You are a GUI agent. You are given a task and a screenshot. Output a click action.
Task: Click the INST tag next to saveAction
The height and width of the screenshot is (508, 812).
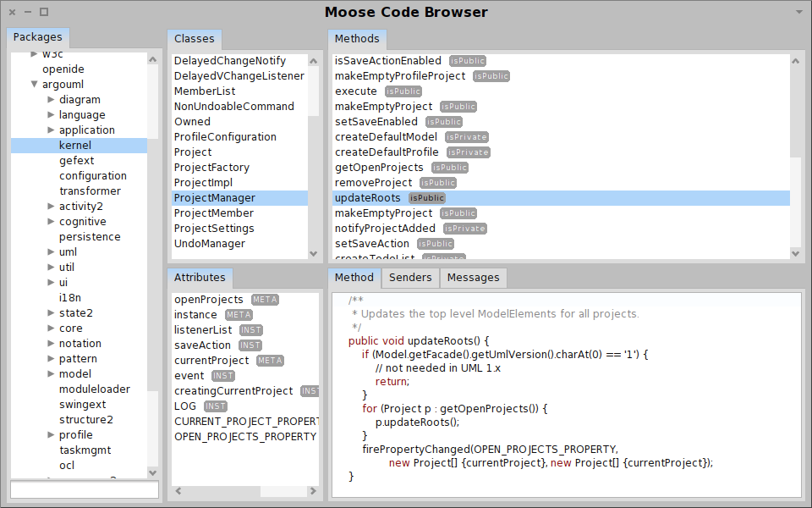pyautogui.click(x=250, y=345)
